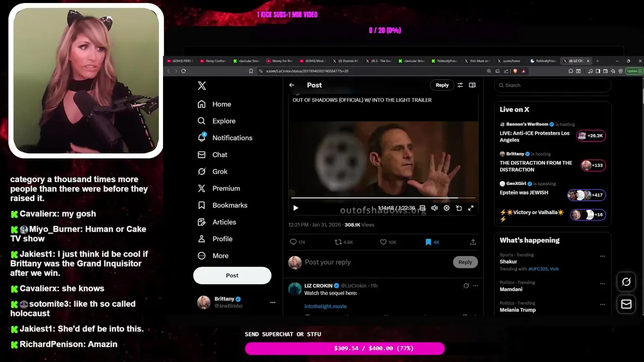Click the Post your reply field
644x362 pixels.
tap(377, 262)
